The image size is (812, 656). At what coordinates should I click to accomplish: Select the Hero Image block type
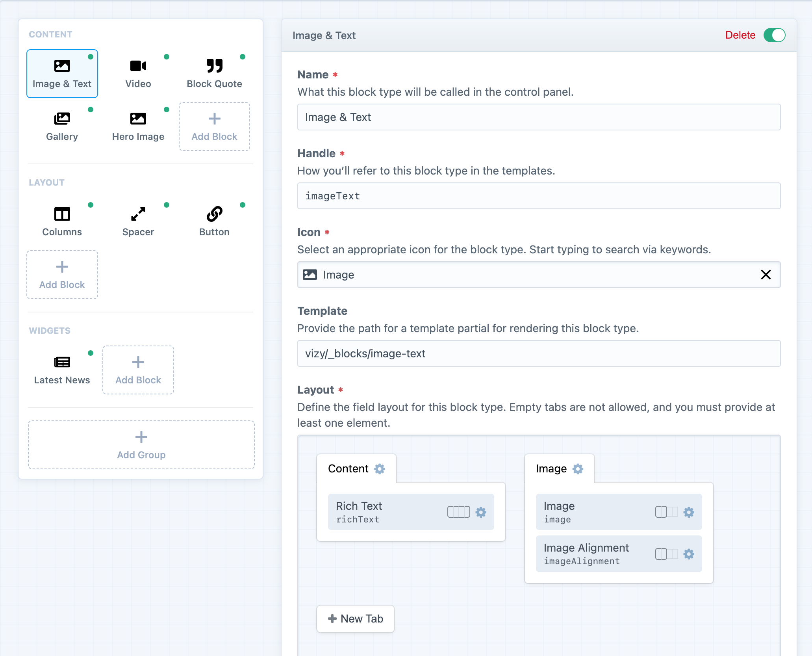pyautogui.click(x=138, y=126)
